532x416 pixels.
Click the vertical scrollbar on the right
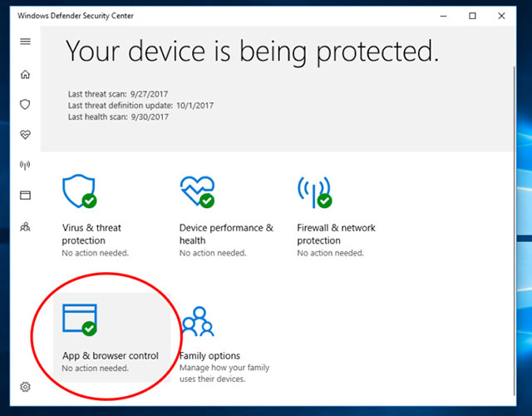coord(515,231)
